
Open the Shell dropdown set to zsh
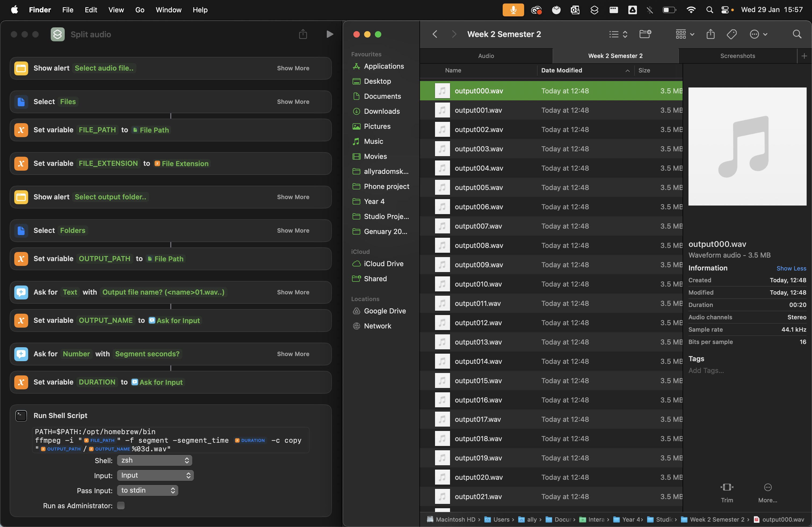click(x=154, y=460)
